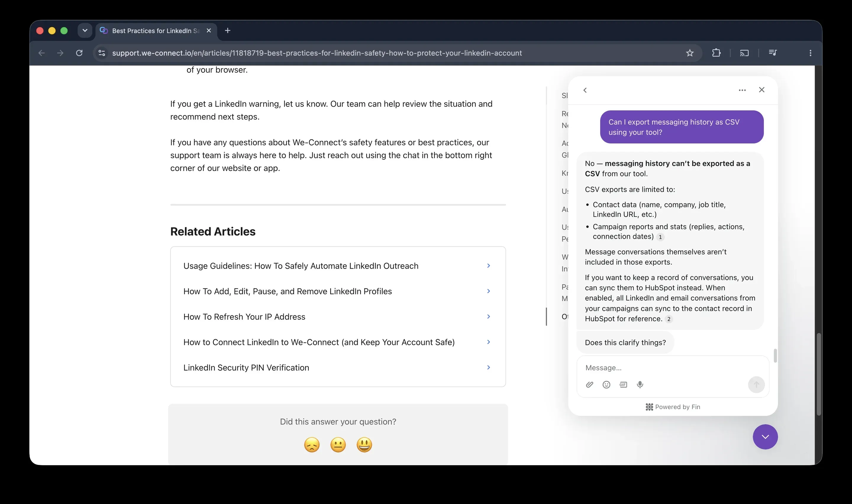Open LinkedIn Security PIN Verification article
Screen dimensions: 852x504
(338, 368)
